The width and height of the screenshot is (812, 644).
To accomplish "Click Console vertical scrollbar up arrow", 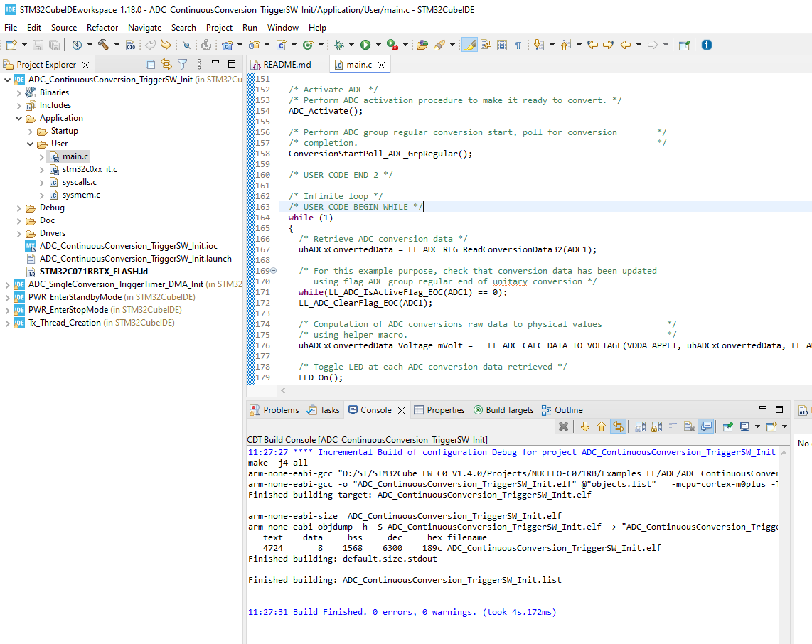I will click(x=784, y=453).
